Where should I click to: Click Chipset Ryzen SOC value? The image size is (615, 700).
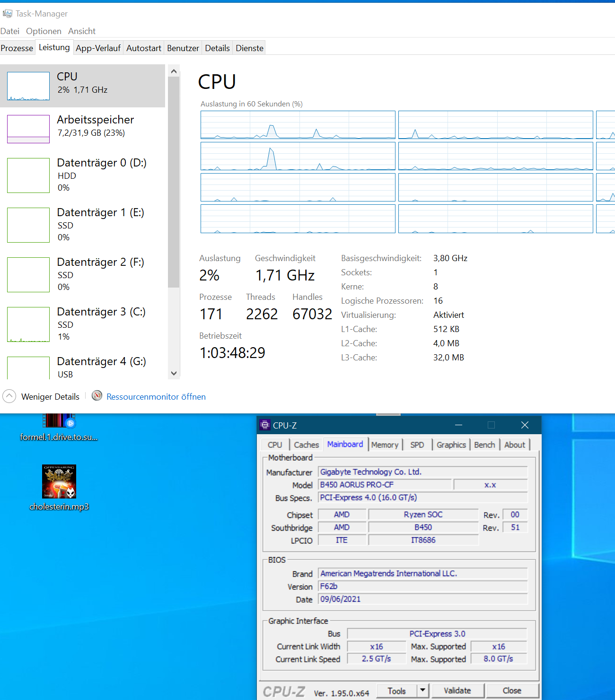pyautogui.click(x=423, y=515)
